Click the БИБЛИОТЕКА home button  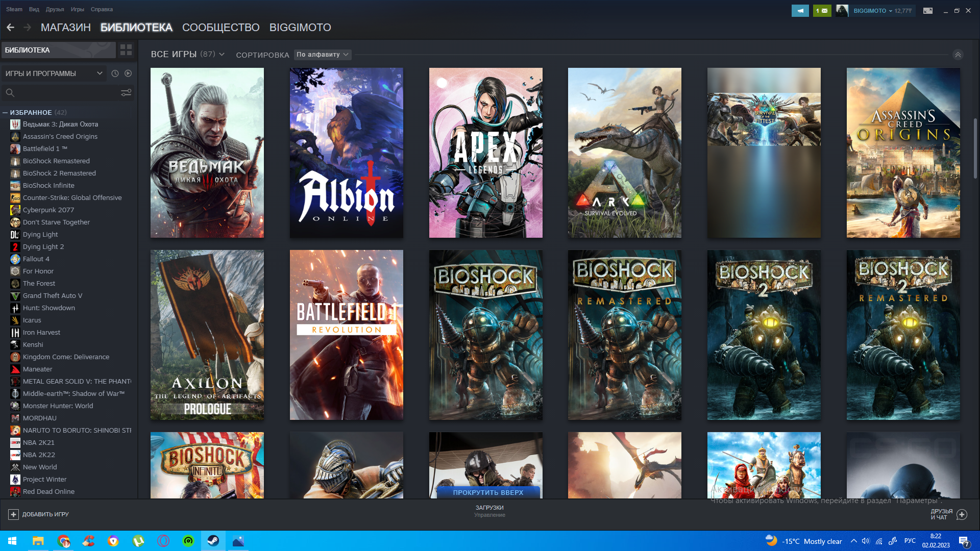click(59, 50)
